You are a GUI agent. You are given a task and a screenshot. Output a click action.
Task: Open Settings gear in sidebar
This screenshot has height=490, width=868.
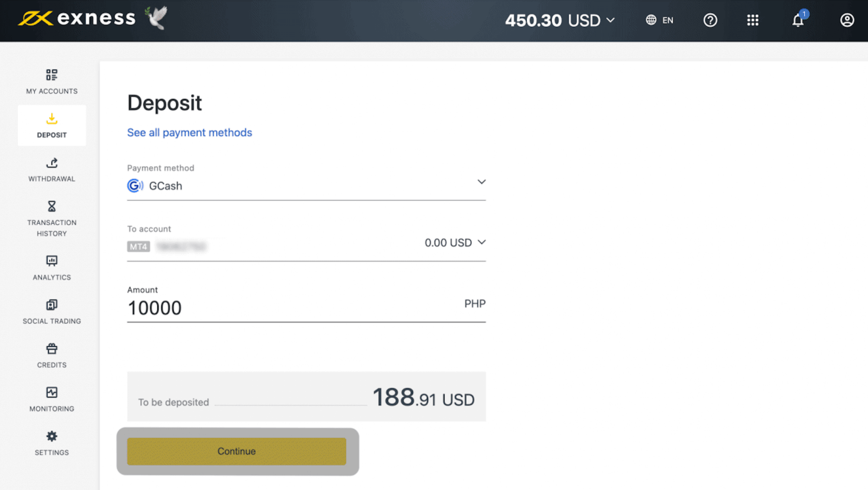[x=52, y=443]
